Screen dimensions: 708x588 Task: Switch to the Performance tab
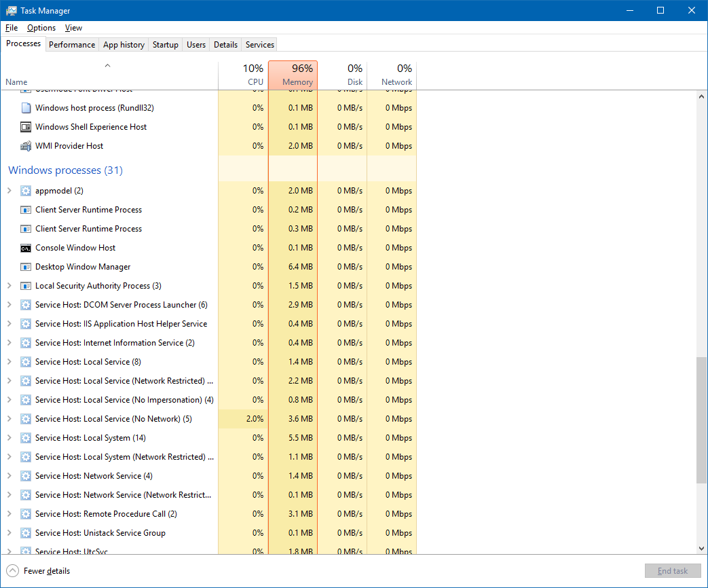(x=72, y=45)
